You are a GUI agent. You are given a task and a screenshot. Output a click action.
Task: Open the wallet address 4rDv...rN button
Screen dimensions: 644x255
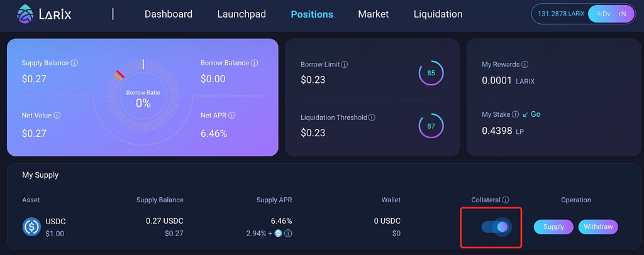pyautogui.click(x=611, y=14)
